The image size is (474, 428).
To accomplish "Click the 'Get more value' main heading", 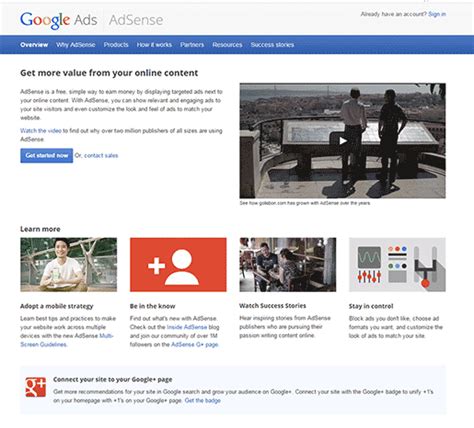I will 109,73.
